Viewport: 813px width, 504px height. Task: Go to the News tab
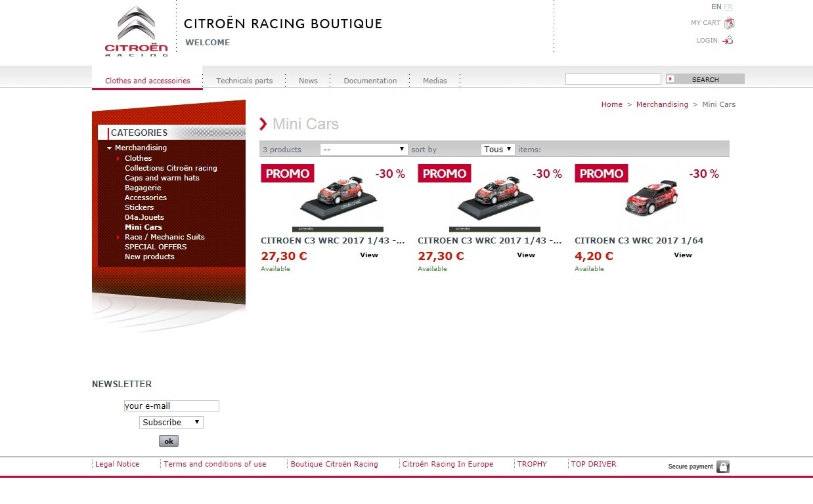click(x=308, y=81)
